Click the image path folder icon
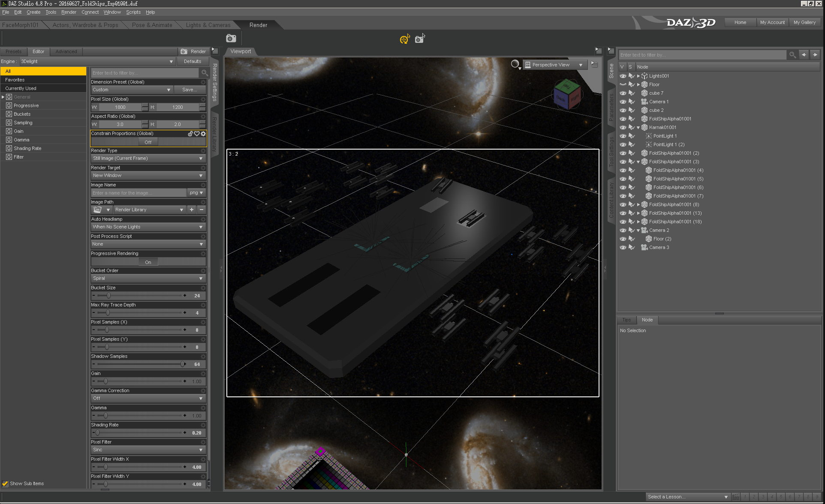 coord(98,210)
